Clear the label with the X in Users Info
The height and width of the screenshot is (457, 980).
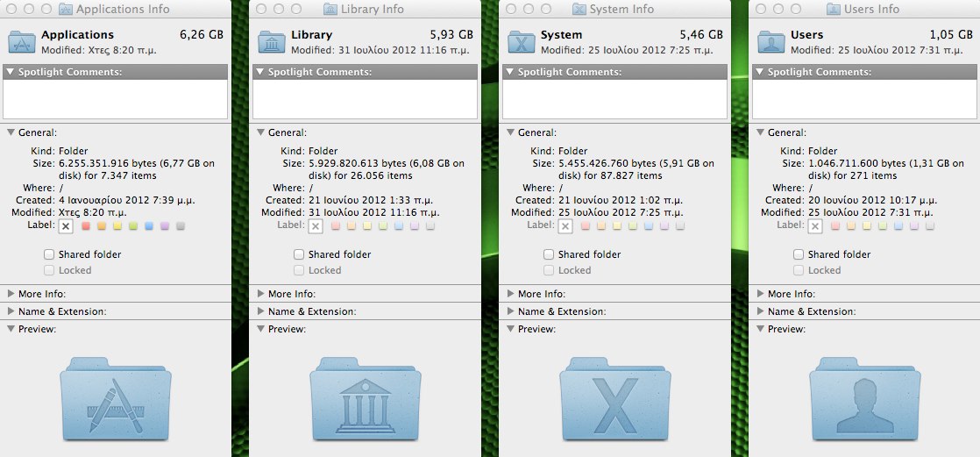pos(815,226)
